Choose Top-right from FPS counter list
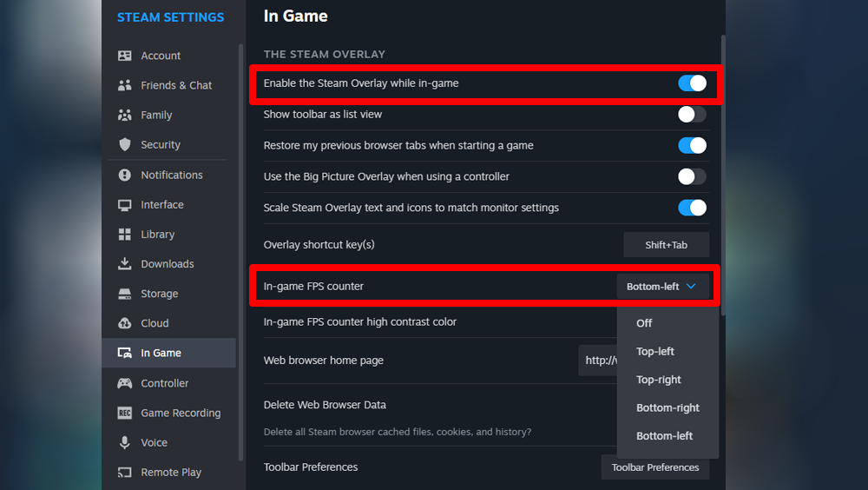The width and height of the screenshot is (868, 490). click(659, 380)
